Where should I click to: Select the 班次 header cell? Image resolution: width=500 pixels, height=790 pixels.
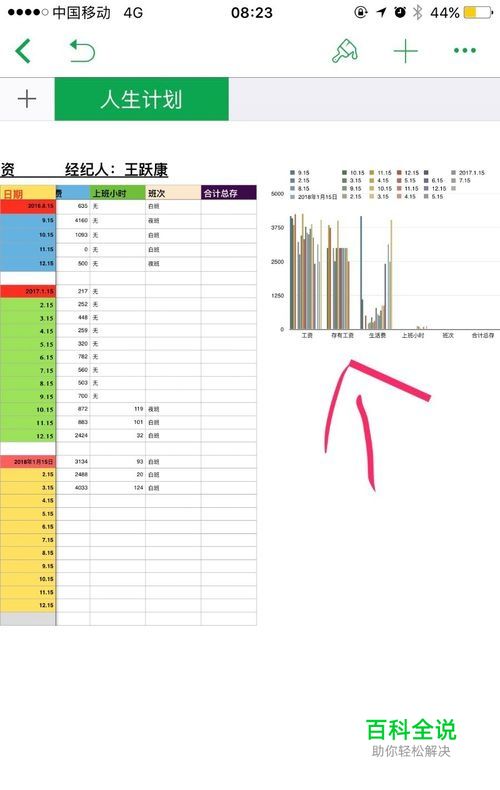click(x=173, y=193)
